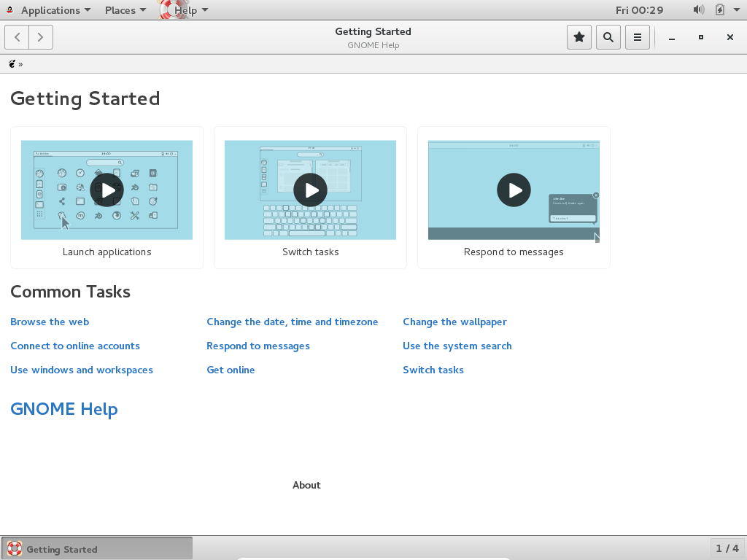This screenshot has width=747, height=560.
Task: Open the Browse the web link
Action: [50, 322]
